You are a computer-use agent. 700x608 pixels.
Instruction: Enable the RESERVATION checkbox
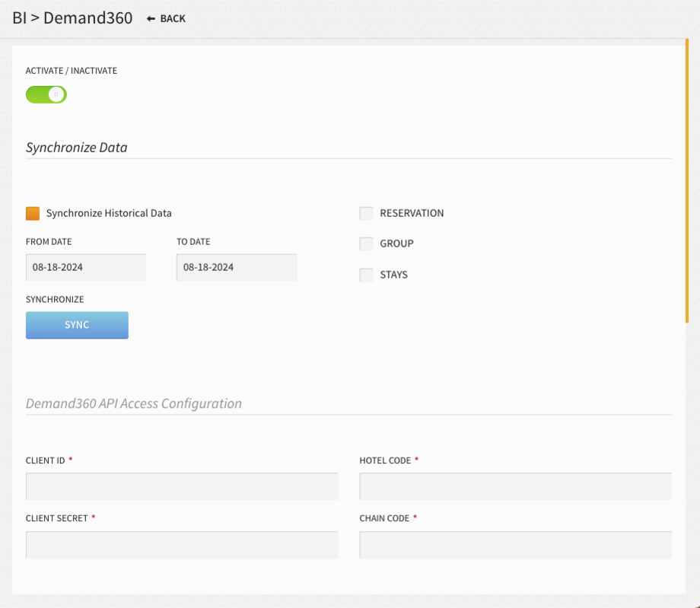366,213
